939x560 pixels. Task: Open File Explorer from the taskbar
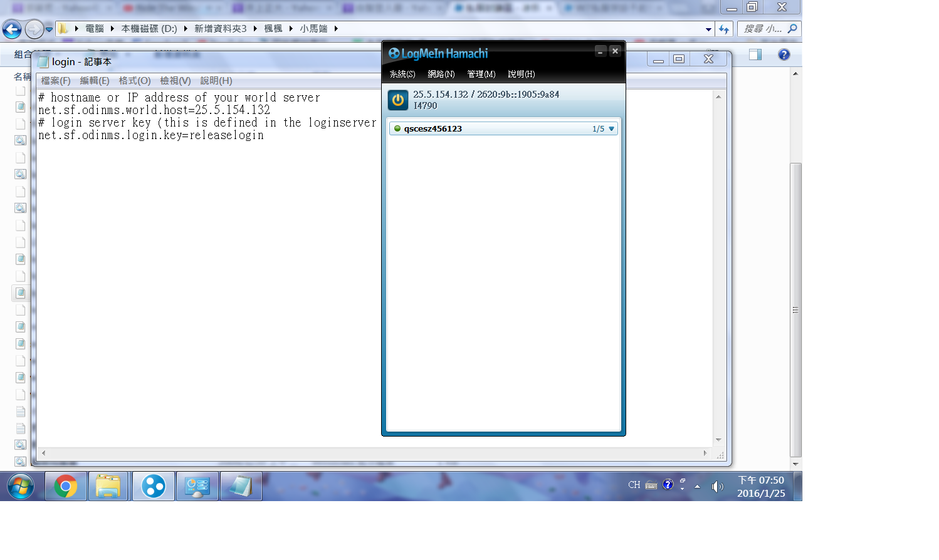click(108, 486)
